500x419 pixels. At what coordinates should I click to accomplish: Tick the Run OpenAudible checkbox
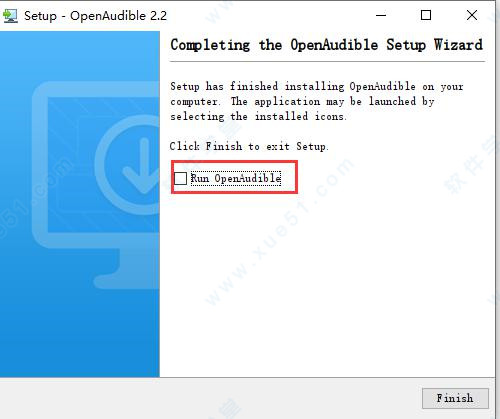tap(180, 178)
